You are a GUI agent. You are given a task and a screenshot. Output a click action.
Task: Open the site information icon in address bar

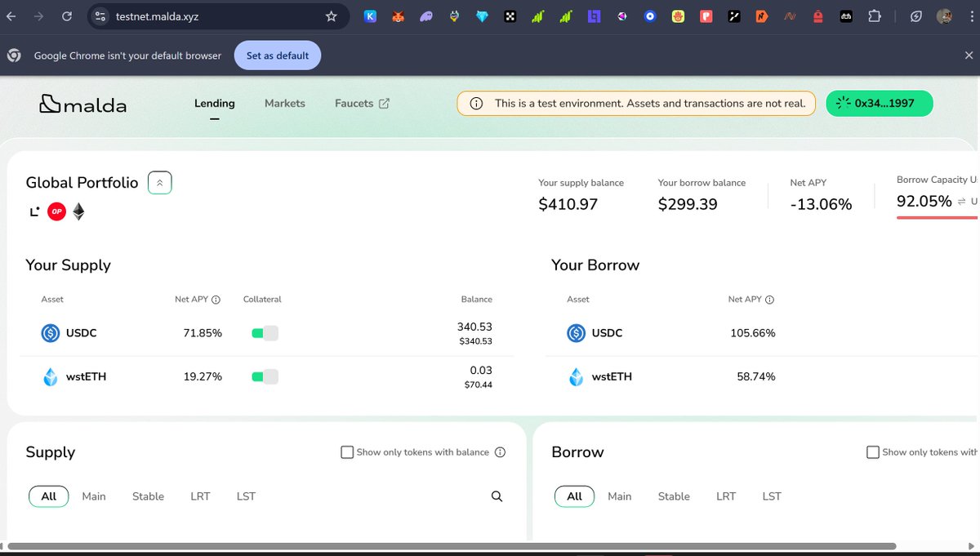coord(100,16)
